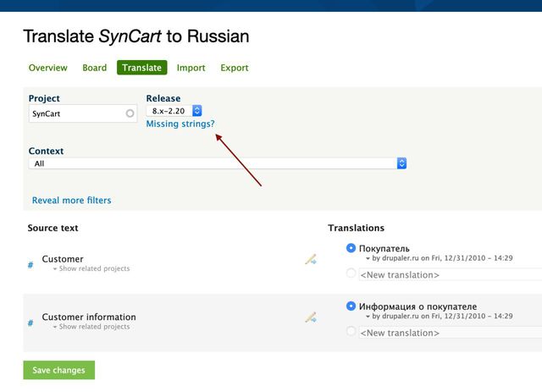
Task: Click the Save changes button
Action: coord(58,370)
